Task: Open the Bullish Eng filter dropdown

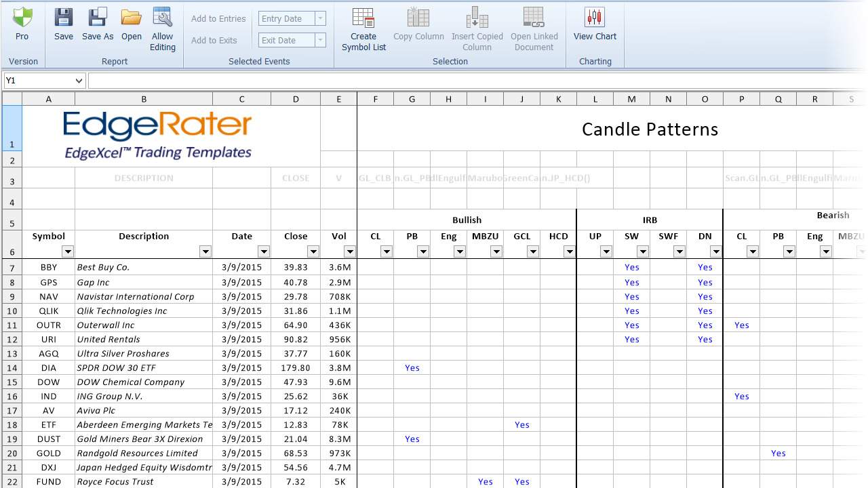Action: click(x=460, y=251)
